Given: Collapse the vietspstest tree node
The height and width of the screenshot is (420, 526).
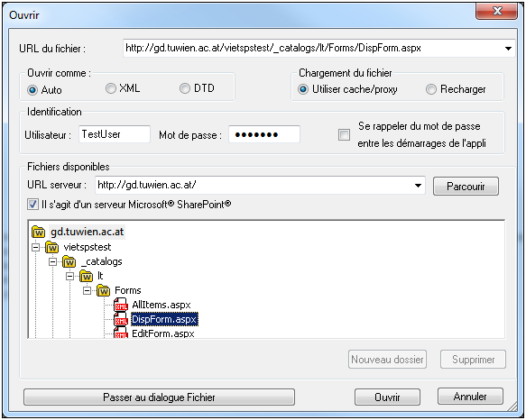Looking at the screenshot, I should coord(35,247).
